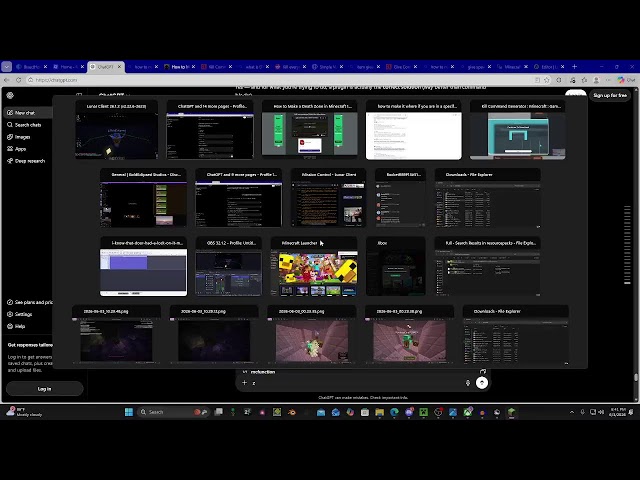Select the Minecraft Launcher window thumbnail
The image size is (640, 480).
[314, 267]
